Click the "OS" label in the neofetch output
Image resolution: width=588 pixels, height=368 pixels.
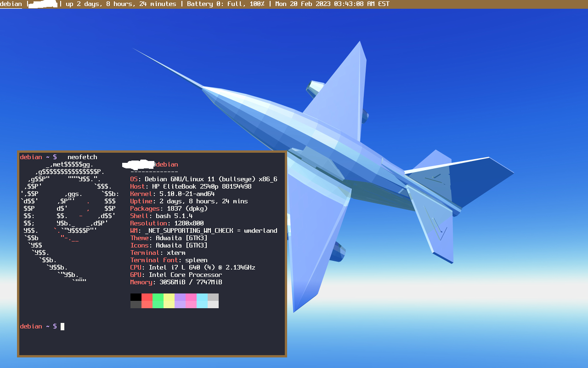click(x=134, y=179)
